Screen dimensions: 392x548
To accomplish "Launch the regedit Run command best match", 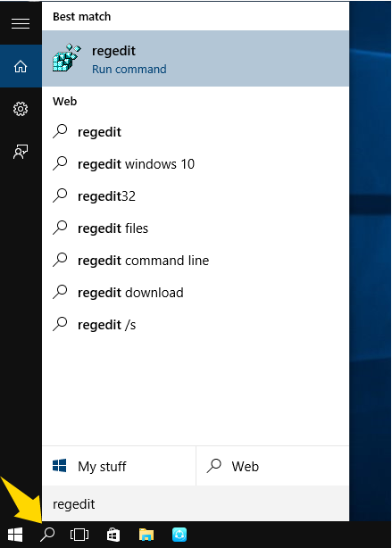I will [x=196, y=59].
